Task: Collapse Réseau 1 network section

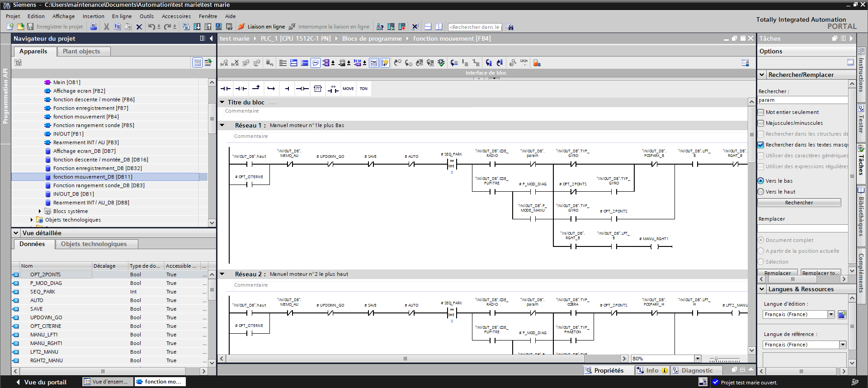Action: 222,125
